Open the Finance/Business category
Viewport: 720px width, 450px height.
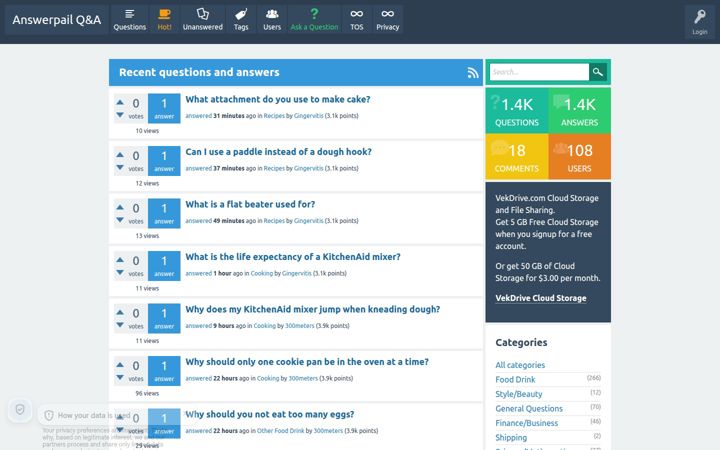point(526,423)
